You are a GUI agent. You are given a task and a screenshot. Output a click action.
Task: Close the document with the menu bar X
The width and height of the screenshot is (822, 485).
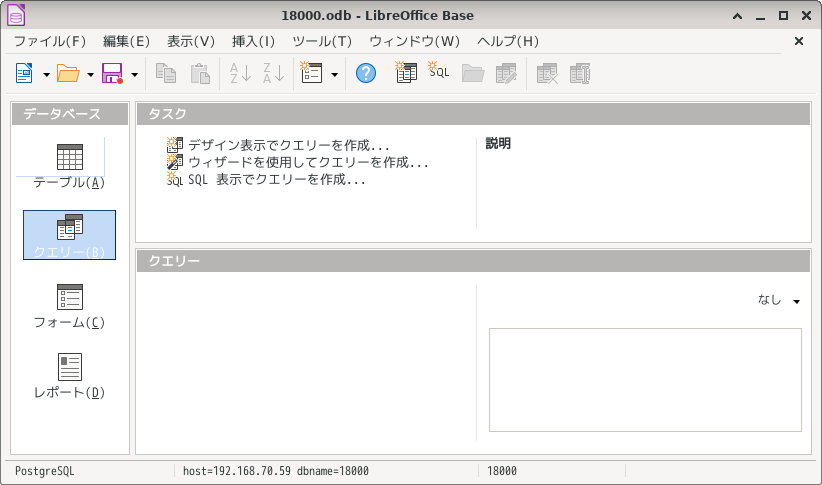coord(798,41)
